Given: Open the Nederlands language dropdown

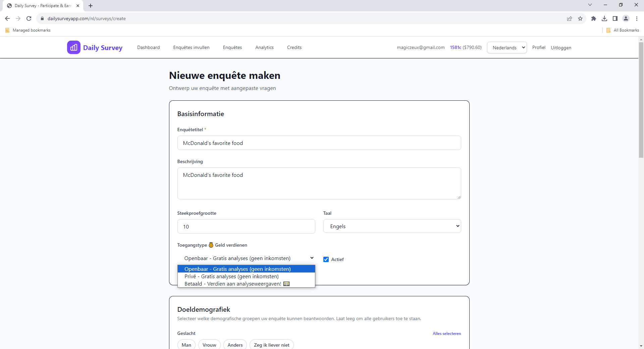Looking at the screenshot, I should (506, 47).
